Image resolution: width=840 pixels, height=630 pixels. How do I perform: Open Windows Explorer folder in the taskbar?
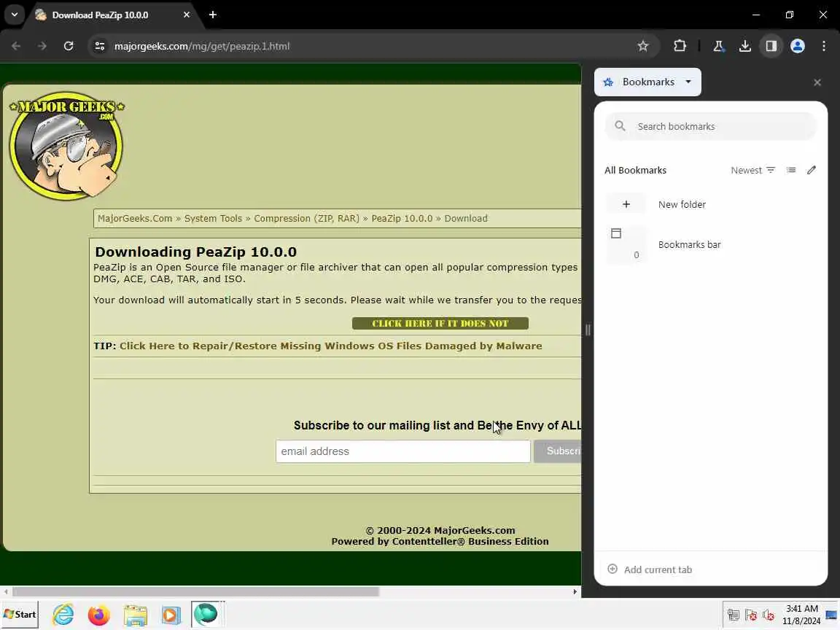coord(136,615)
